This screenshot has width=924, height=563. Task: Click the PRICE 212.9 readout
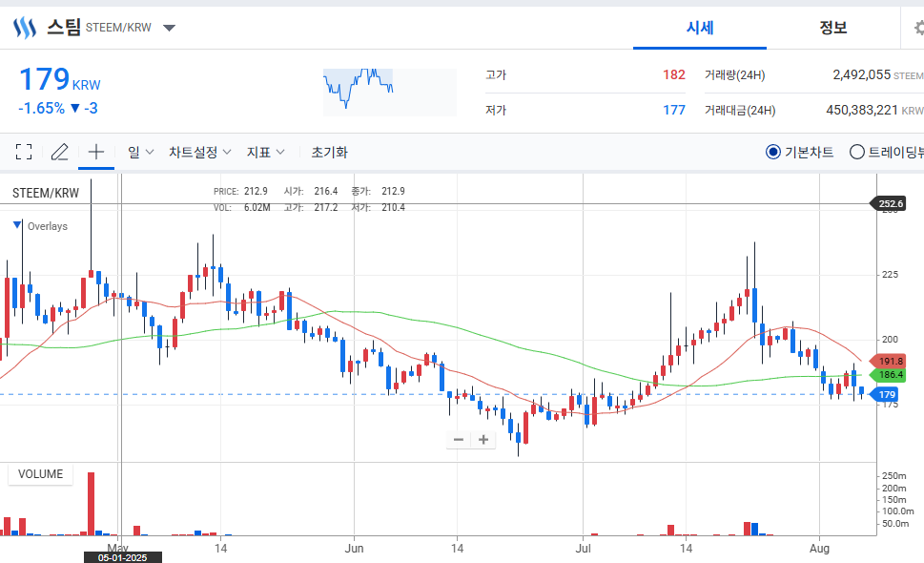point(240,191)
